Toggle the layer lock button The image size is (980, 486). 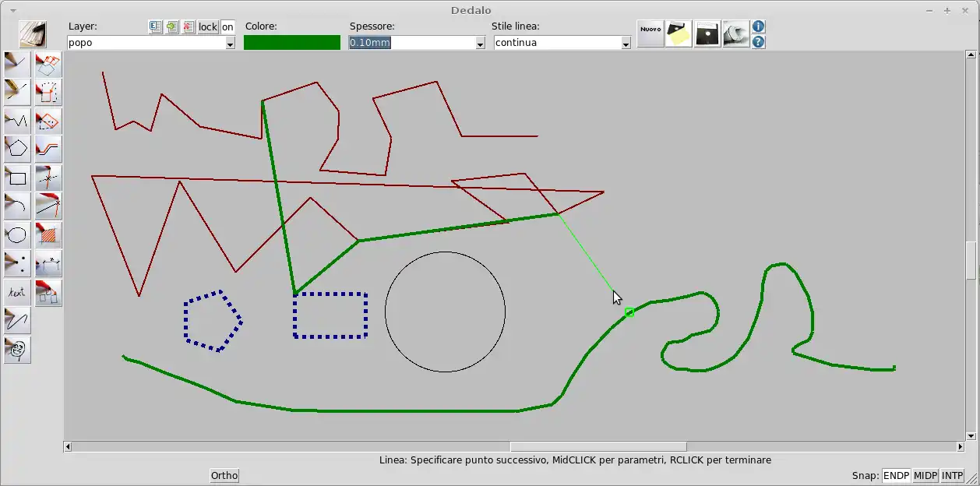click(208, 26)
